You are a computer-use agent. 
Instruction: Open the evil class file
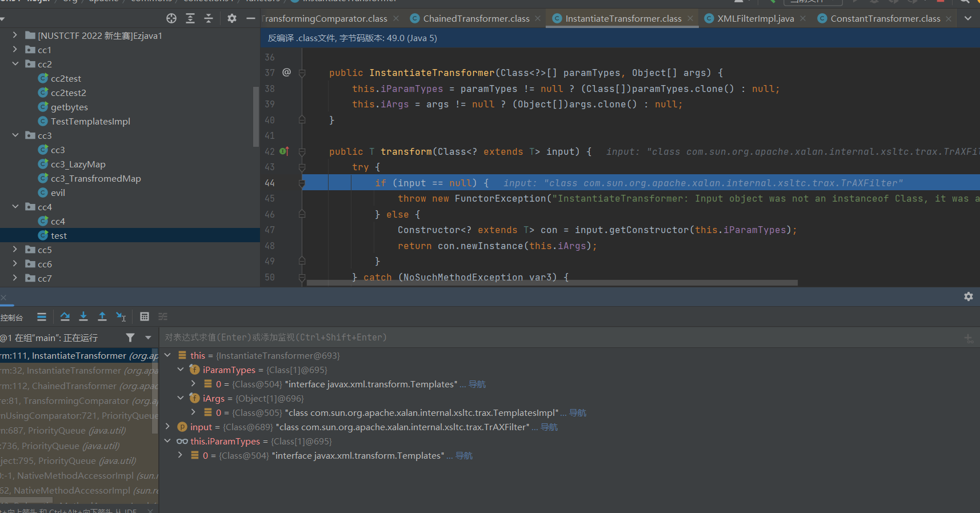tap(58, 193)
